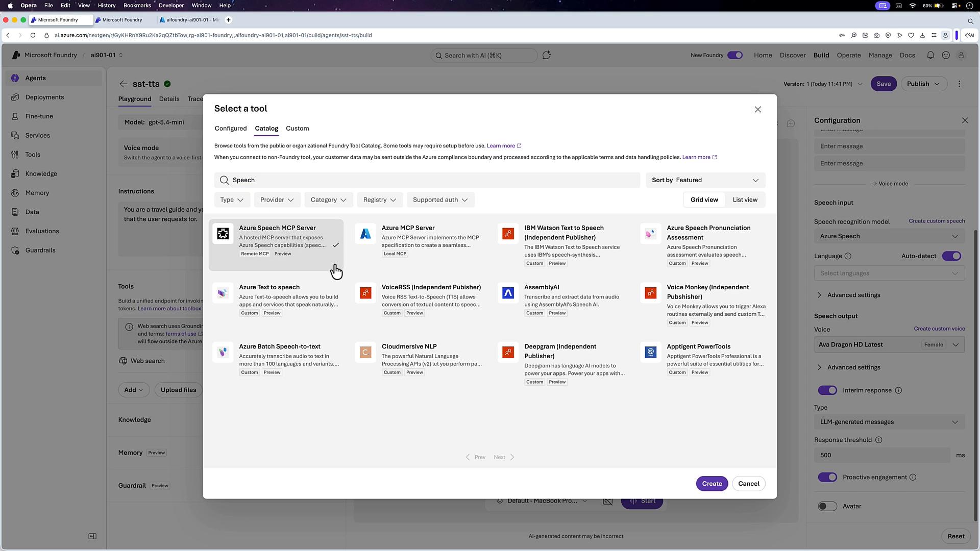980x551 pixels.
Task: Open the more options ellipsis beside Publish
Action: (959, 84)
